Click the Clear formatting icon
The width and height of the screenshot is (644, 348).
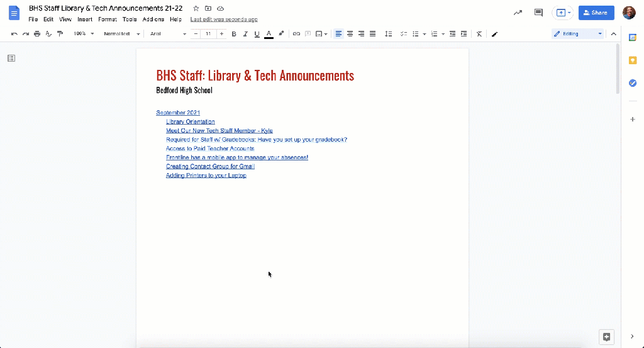pos(479,34)
